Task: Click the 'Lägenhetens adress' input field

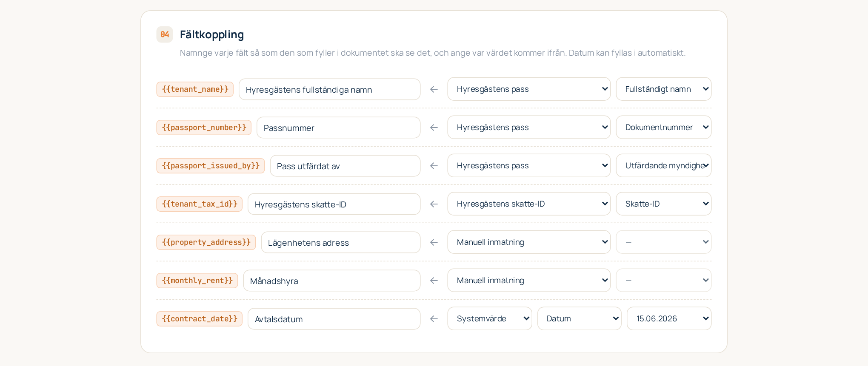Action: pyautogui.click(x=341, y=242)
